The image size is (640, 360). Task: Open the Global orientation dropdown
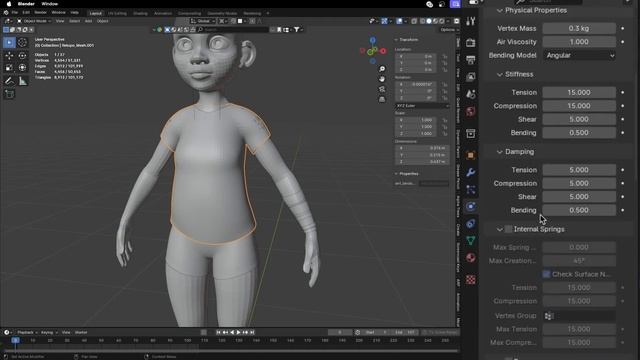point(203,21)
